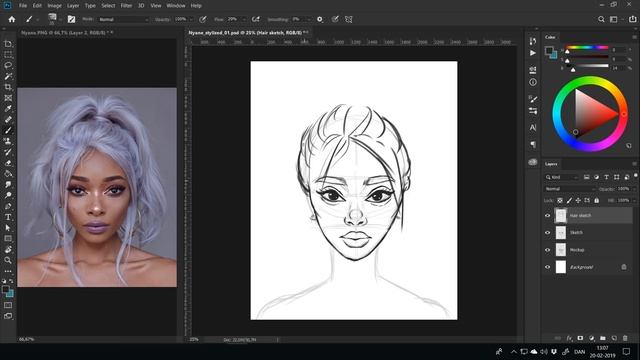Select the Sketch layer row
This screenshot has height=360, width=640.
pyautogui.click(x=588, y=233)
